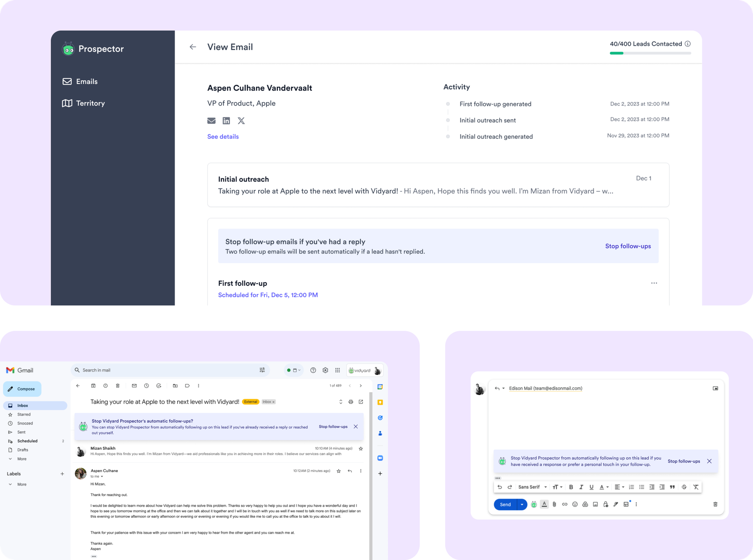
Task: Create a new label with the plus icon
Action: 62,474
